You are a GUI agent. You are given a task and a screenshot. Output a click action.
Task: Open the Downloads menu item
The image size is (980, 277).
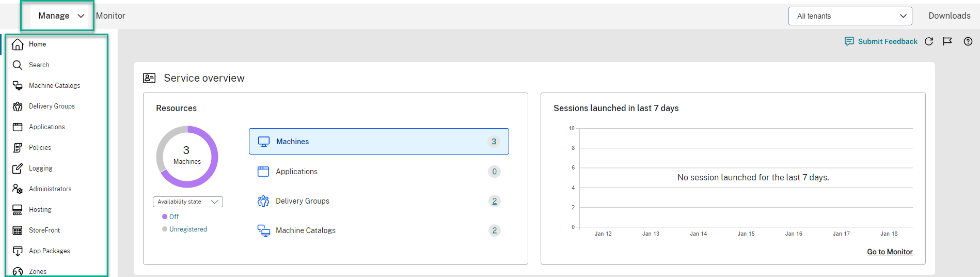pyautogui.click(x=949, y=16)
